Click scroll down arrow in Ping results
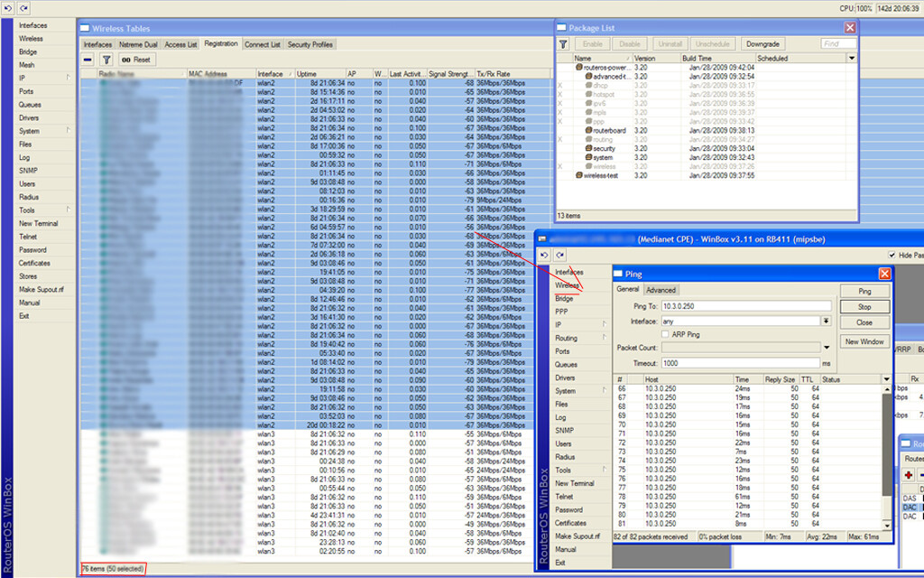Image resolution: width=924 pixels, height=578 pixels. 887,525
